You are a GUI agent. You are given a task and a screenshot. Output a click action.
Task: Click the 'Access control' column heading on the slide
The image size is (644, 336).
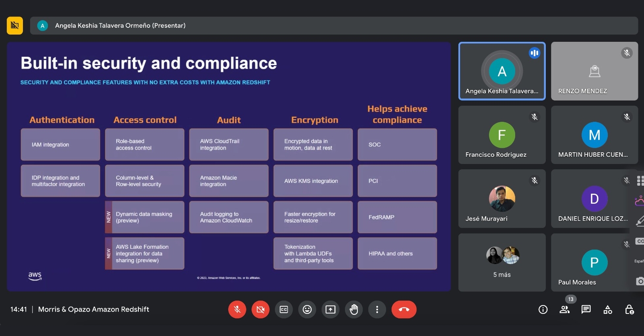click(x=145, y=120)
